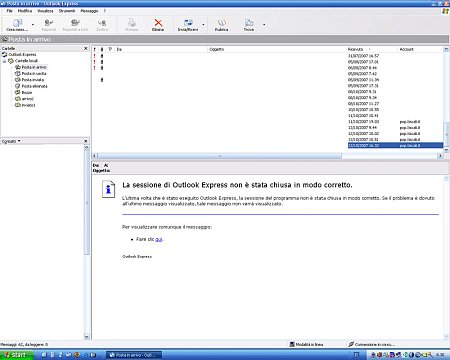Select the Posta in uscita folder
Image resolution: width=450 pixels, height=360 pixels.
(31, 74)
